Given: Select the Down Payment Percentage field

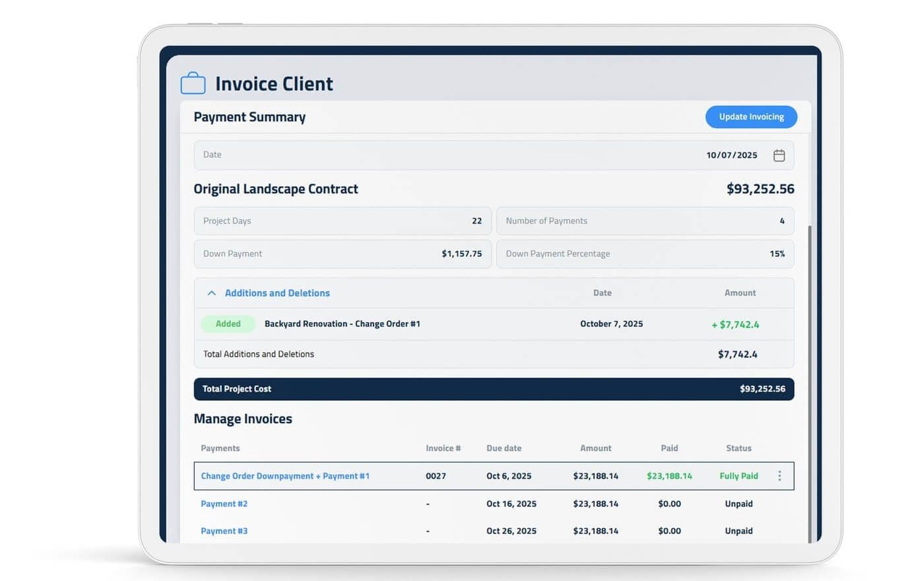Looking at the screenshot, I should [x=645, y=254].
